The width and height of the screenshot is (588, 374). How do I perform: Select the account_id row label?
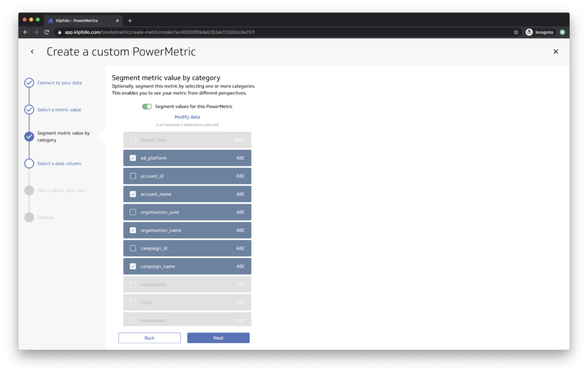coord(152,176)
